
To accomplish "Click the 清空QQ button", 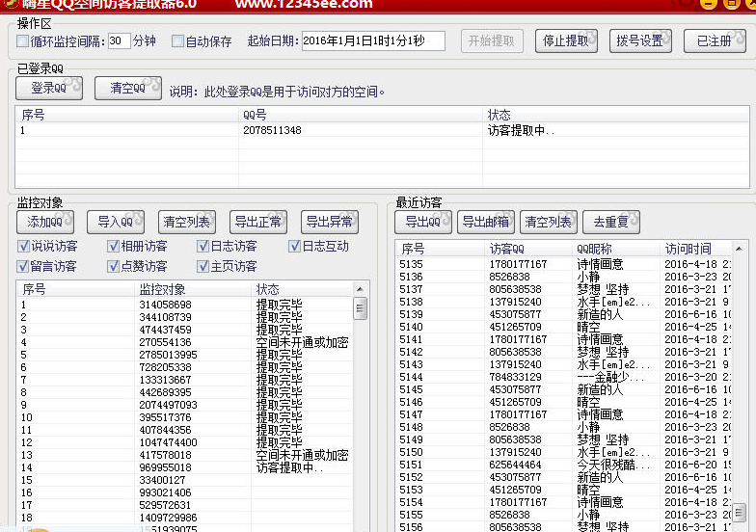I will point(127,89).
